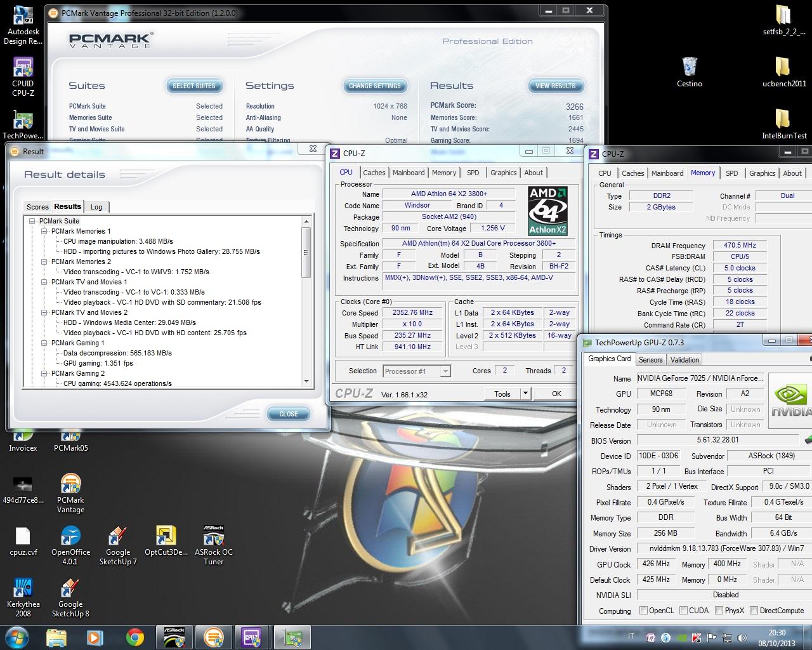Launch Google SketchUp 8 shortcut
This screenshot has height=650, width=812.
[70, 598]
